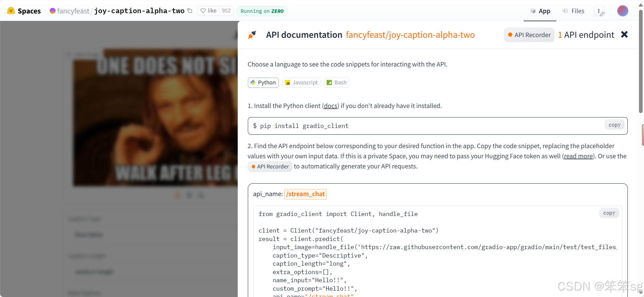This screenshot has width=644, height=297.
Task: Click the result = client.predict( code line
Action: pyautogui.click(x=301, y=239)
